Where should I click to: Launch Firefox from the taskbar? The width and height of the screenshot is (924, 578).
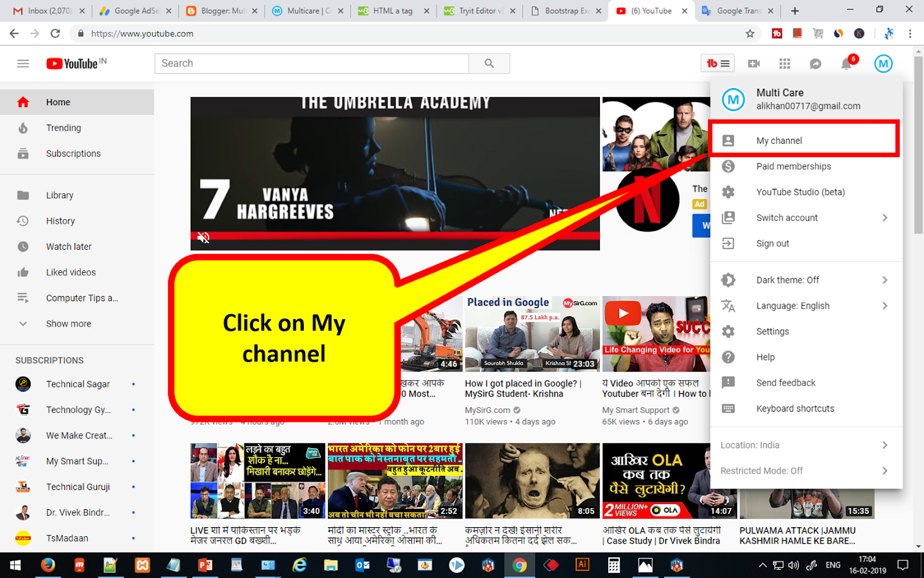pyautogui.click(x=48, y=565)
